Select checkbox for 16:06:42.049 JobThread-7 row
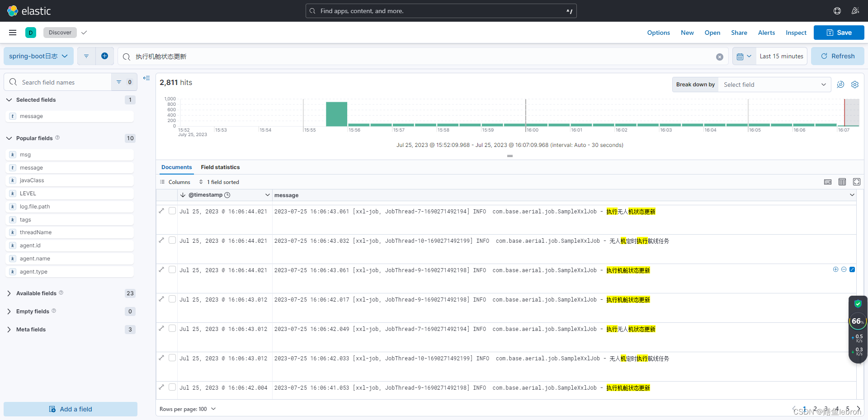The image size is (868, 420). [172, 328]
